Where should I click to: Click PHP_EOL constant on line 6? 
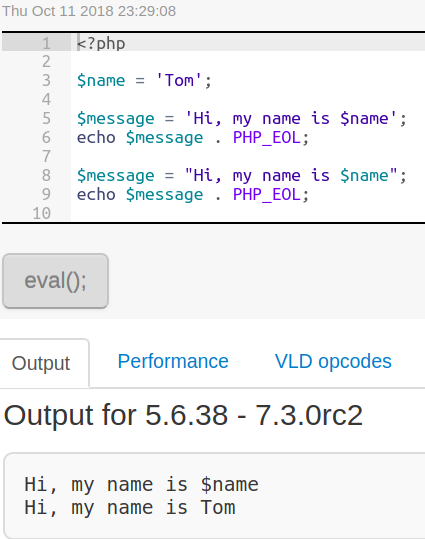(x=267, y=138)
